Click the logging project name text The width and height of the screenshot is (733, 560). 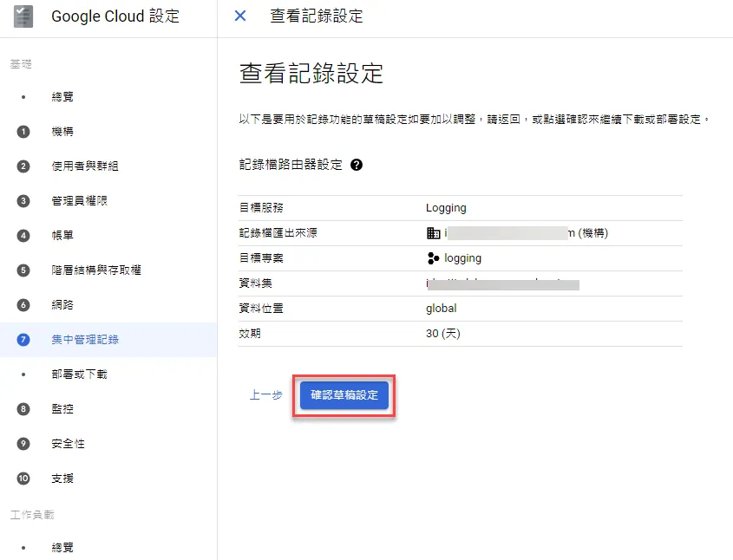(x=462, y=258)
